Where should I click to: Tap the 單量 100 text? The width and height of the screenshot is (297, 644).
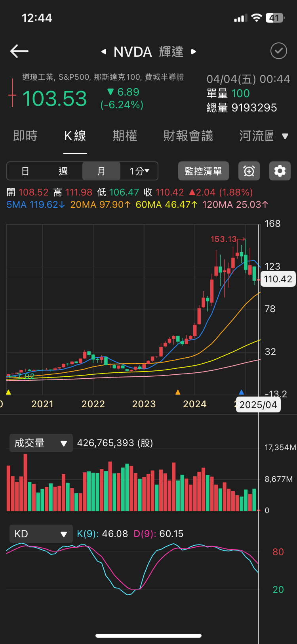click(228, 93)
